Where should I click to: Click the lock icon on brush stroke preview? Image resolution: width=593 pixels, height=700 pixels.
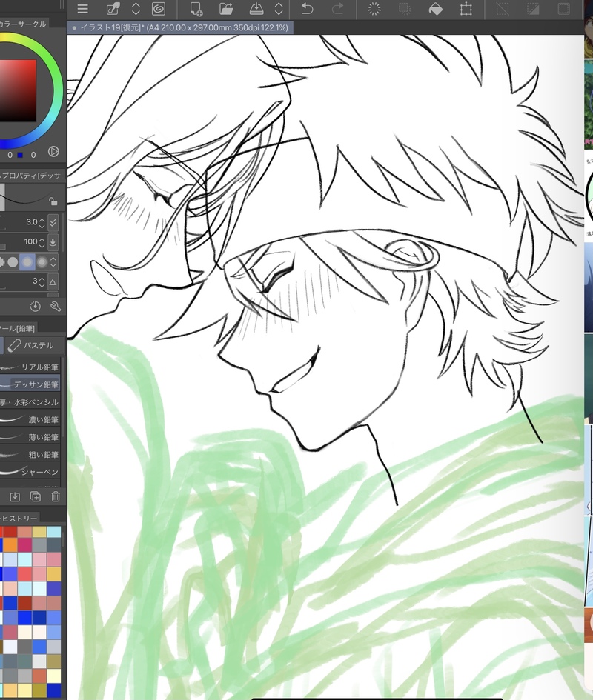point(53,201)
